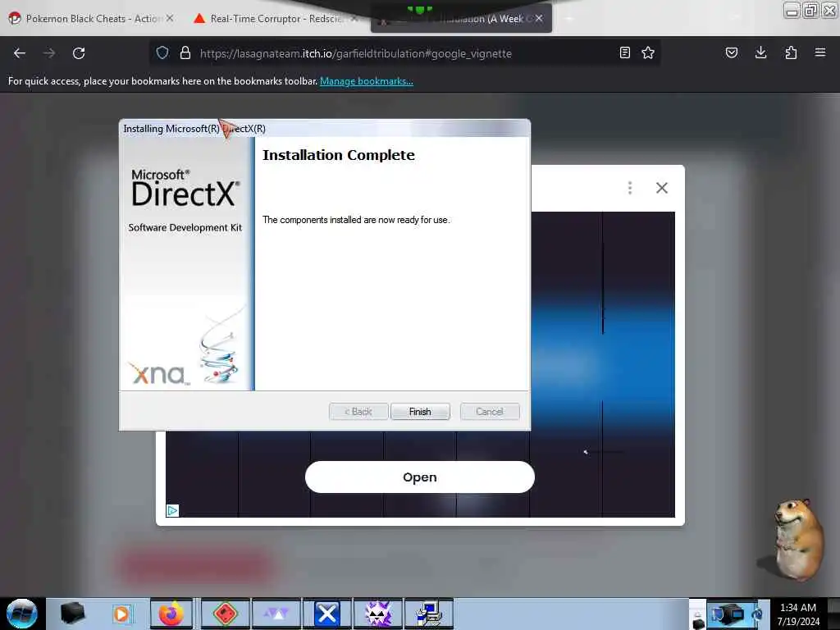Open the red diamond app in the taskbar
The width and height of the screenshot is (840, 630).
[x=225, y=614]
